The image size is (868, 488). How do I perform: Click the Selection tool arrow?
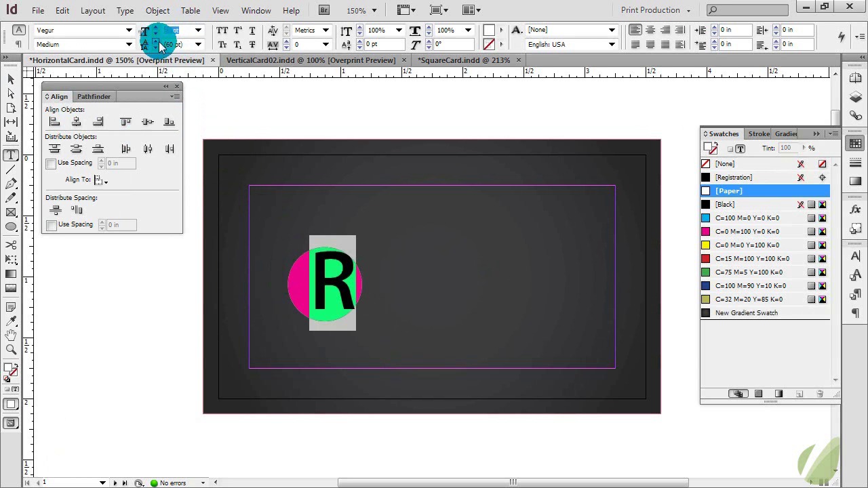[11, 79]
